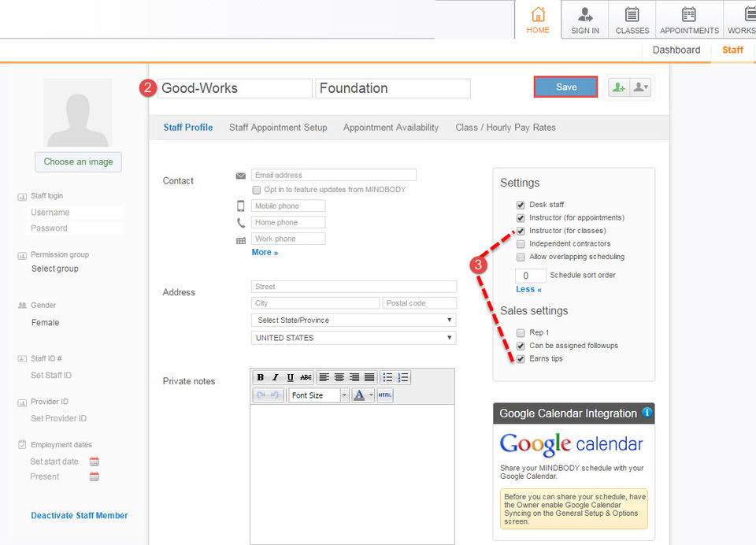Screen dimensions: 756x545
Task: Open the UNITED STATES country dropdown
Action: pos(354,338)
